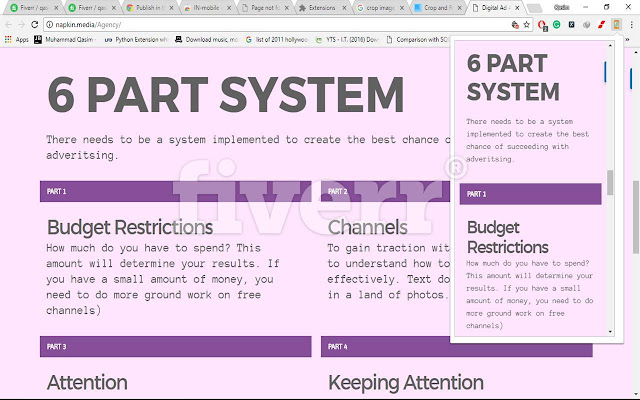
Task: Open the Chrome three-dot menu
Action: (631, 25)
